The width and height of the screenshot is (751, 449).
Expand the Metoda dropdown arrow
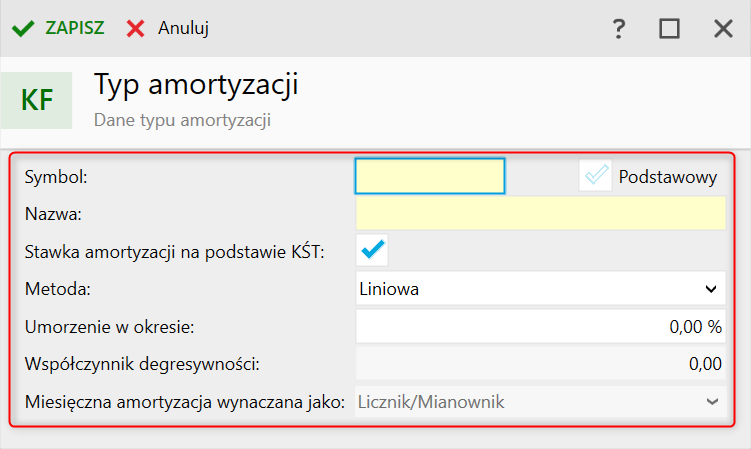tap(711, 289)
